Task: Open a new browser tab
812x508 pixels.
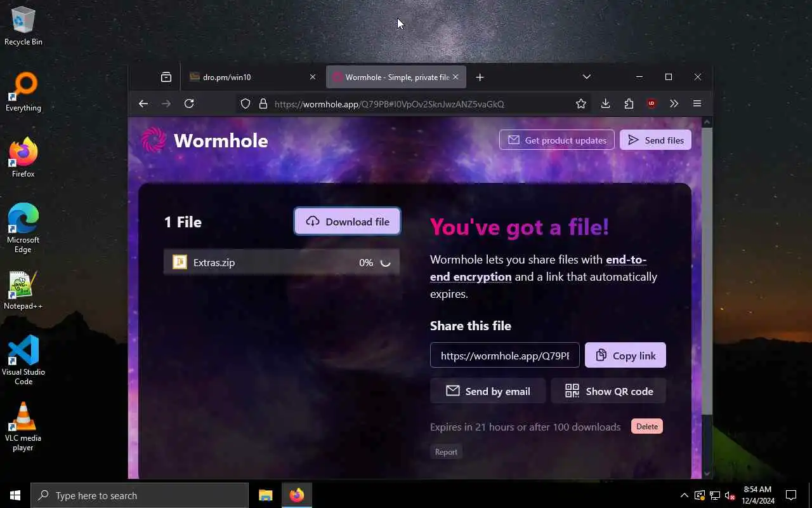Action: click(x=480, y=77)
